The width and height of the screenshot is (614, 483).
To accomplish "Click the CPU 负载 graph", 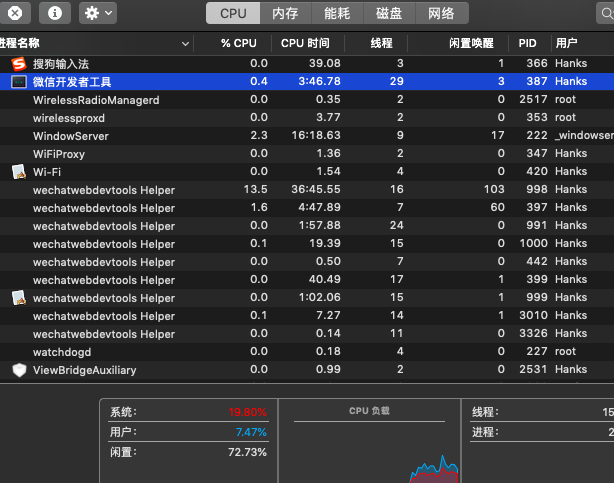I will click(369, 445).
